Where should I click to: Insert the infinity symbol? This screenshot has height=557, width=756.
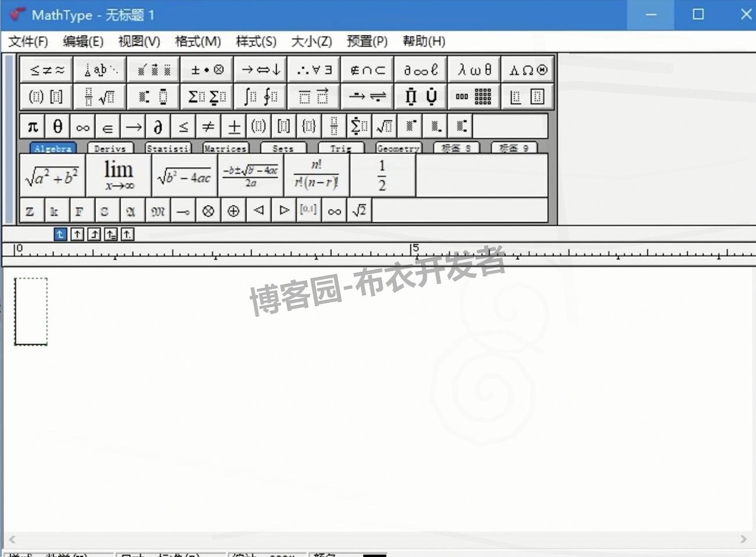[82, 126]
